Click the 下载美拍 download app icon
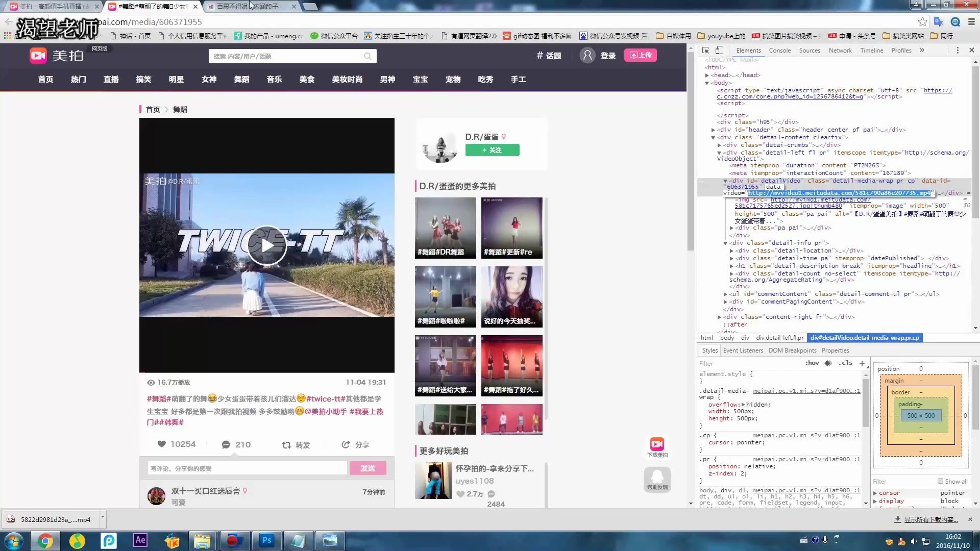The width and height of the screenshot is (980, 551). pos(657,447)
